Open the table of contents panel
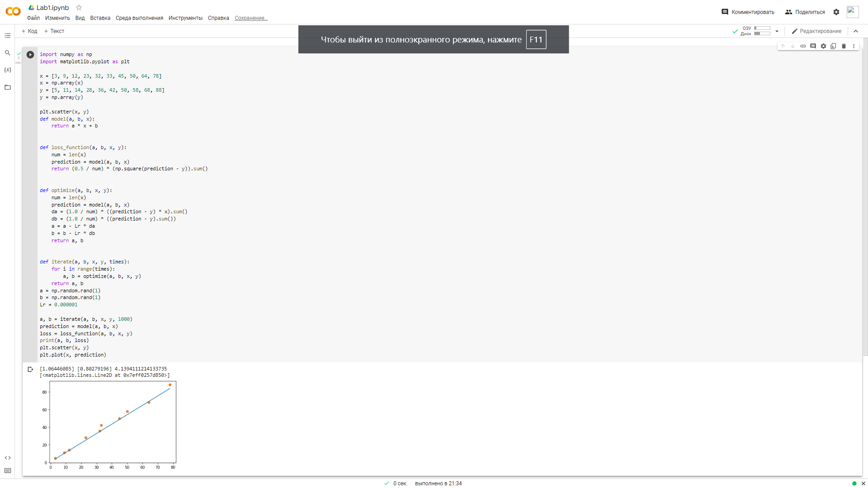The image size is (868, 488). pyautogui.click(x=8, y=35)
